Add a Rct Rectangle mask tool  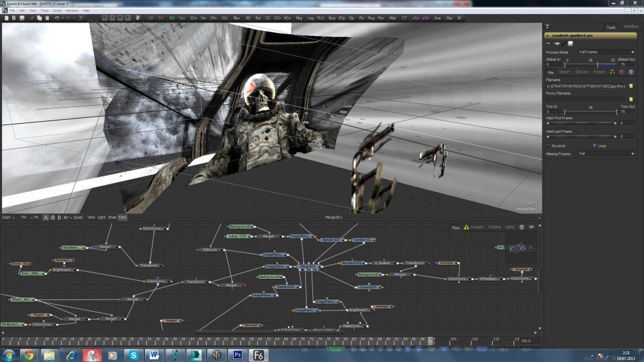(x=381, y=18)
